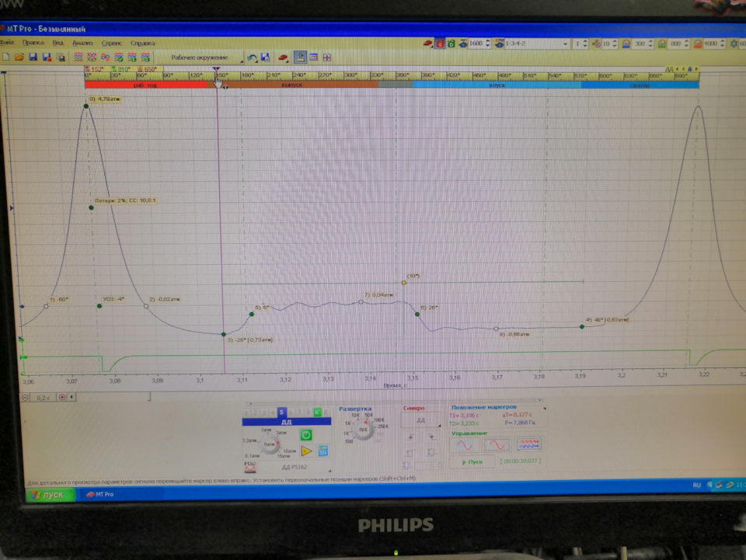Toggle the green power button

click(x=306, y=434)
